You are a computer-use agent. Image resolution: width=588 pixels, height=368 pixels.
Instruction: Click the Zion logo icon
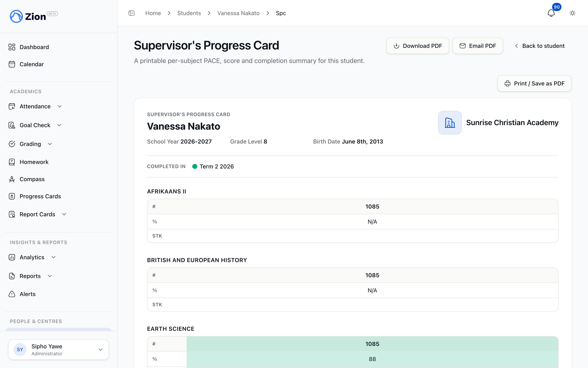(x=16, y=16)
